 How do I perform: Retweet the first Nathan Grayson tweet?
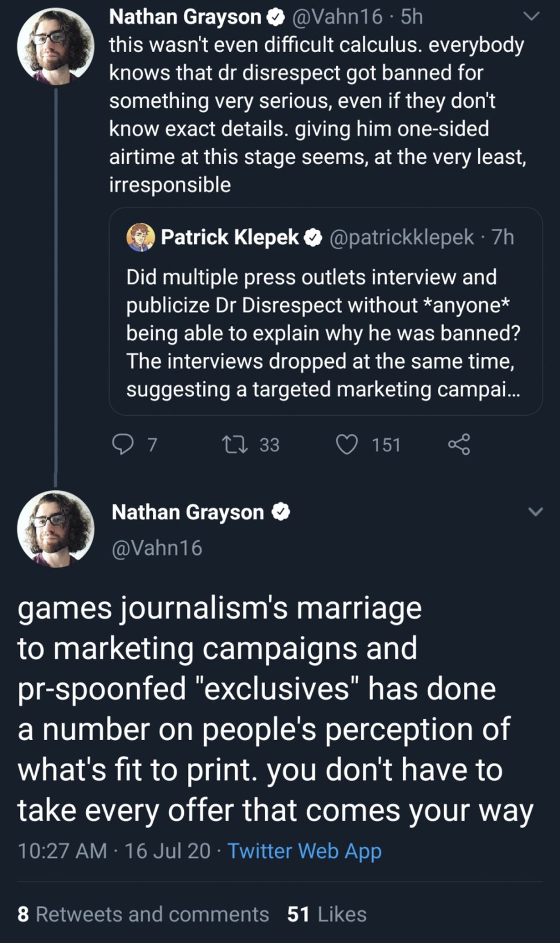tap(235, 444)
